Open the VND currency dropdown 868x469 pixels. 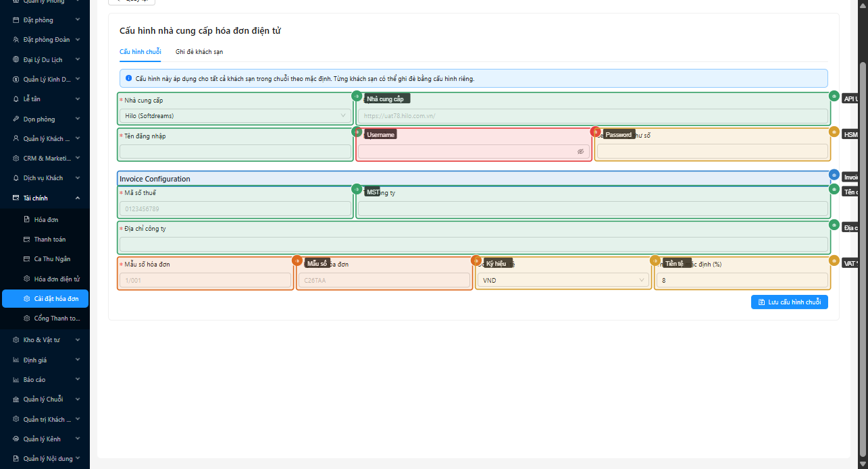(564, 280)
